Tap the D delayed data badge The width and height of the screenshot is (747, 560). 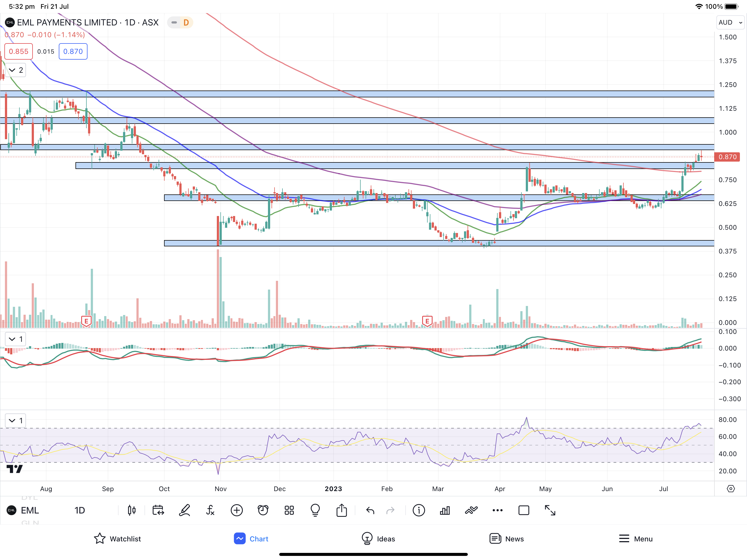(x=186, y=23)
